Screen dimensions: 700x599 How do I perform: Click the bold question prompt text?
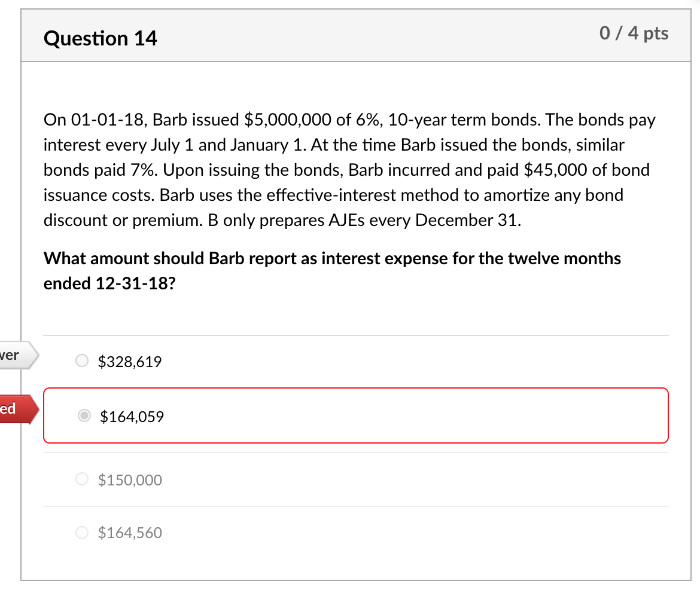(332, 270)
